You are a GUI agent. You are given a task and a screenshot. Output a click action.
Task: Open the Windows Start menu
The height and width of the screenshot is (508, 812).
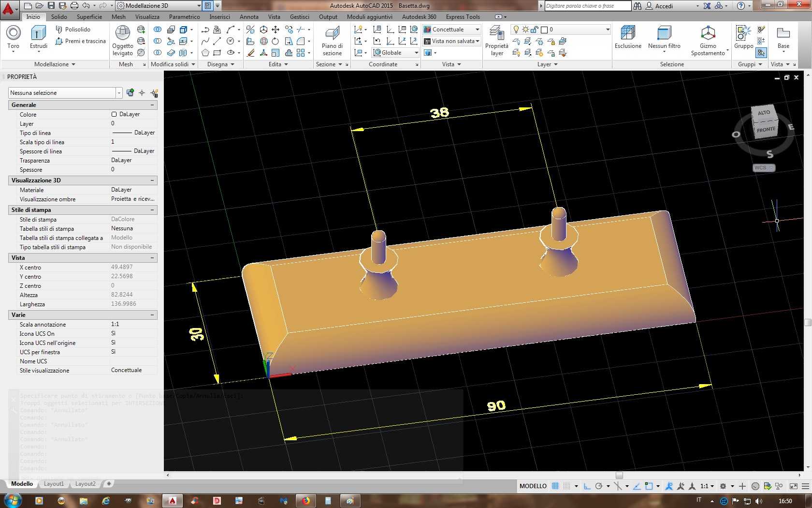13,500
